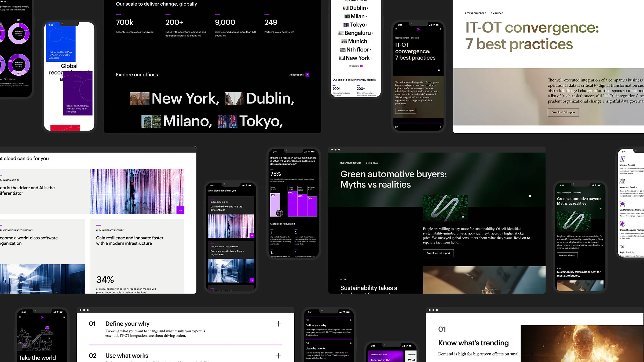
Task: Open Bengaluru in phone offices list
Action: 357,33
